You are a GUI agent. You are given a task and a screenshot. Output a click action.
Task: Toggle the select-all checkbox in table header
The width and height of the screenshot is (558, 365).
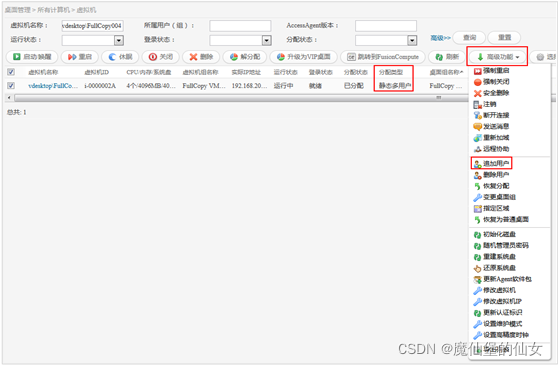point(11,72)
